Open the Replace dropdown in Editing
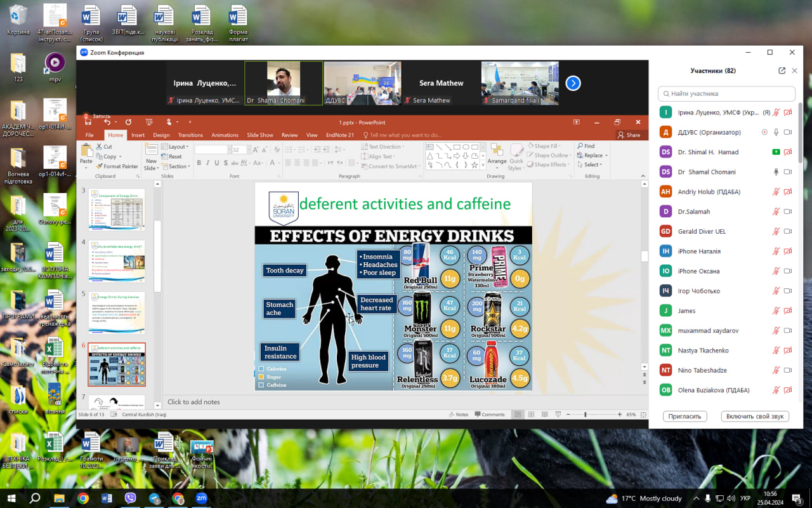 [592, 156]
